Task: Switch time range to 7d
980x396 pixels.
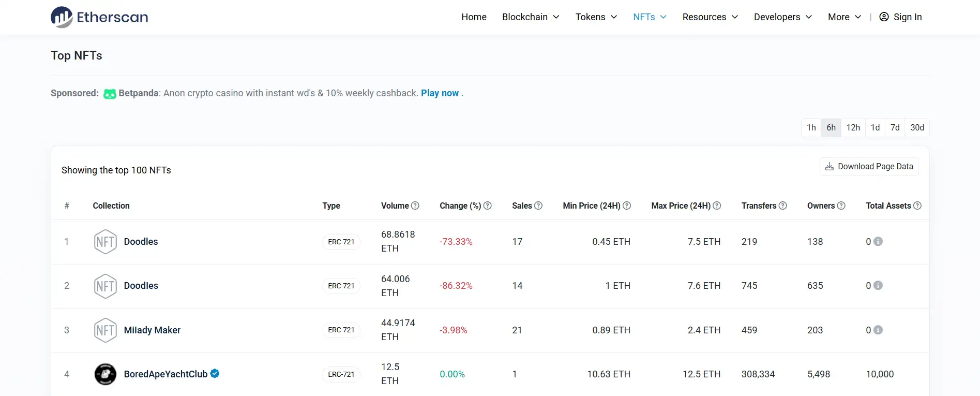Action: (x=895, y=128)
